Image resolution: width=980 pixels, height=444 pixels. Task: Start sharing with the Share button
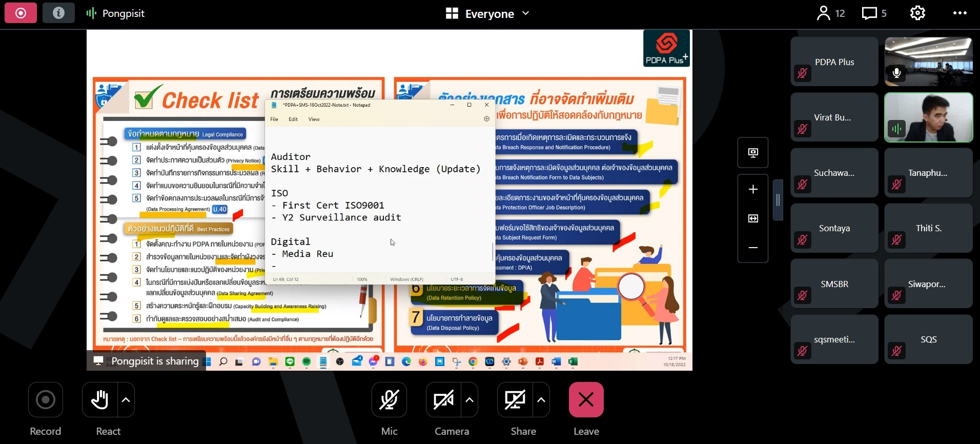point(515,400)
